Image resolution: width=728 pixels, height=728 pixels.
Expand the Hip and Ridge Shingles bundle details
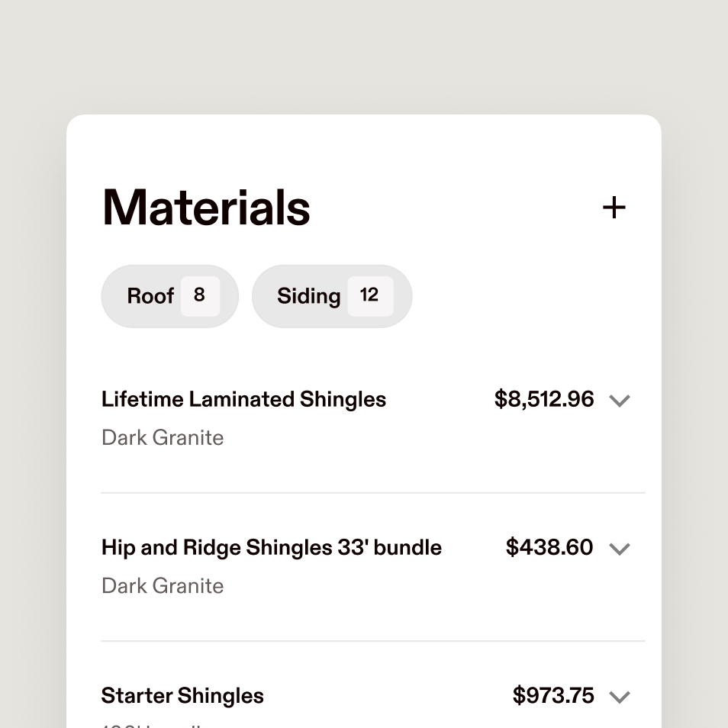tap(620, 548)
